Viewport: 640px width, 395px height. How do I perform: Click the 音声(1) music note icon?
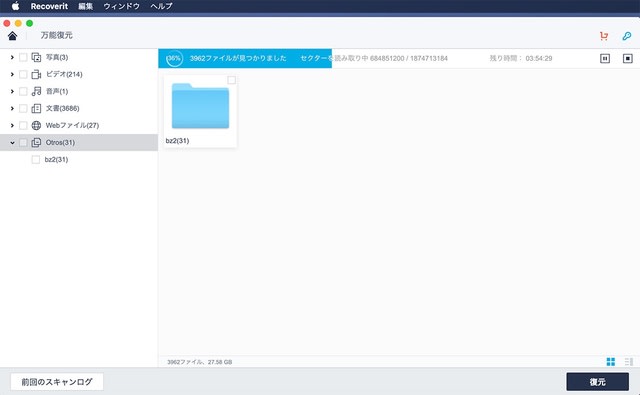tap(36, 91)
